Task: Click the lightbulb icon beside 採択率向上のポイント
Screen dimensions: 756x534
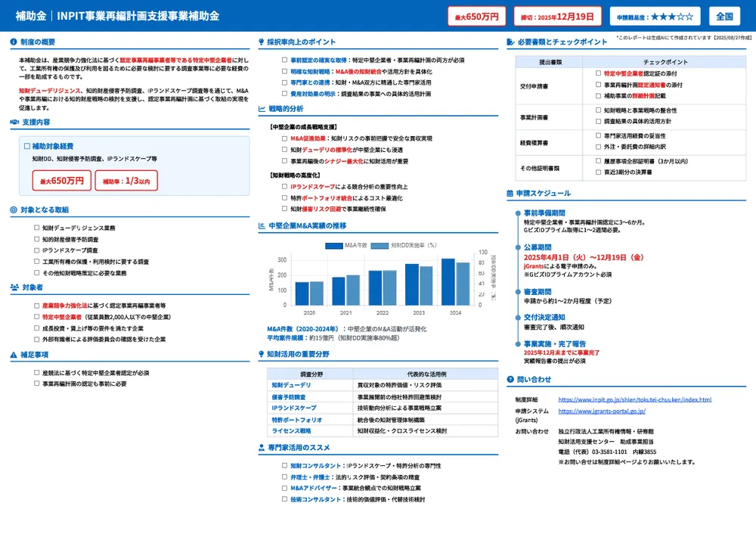Action: [x=262, y=42]
